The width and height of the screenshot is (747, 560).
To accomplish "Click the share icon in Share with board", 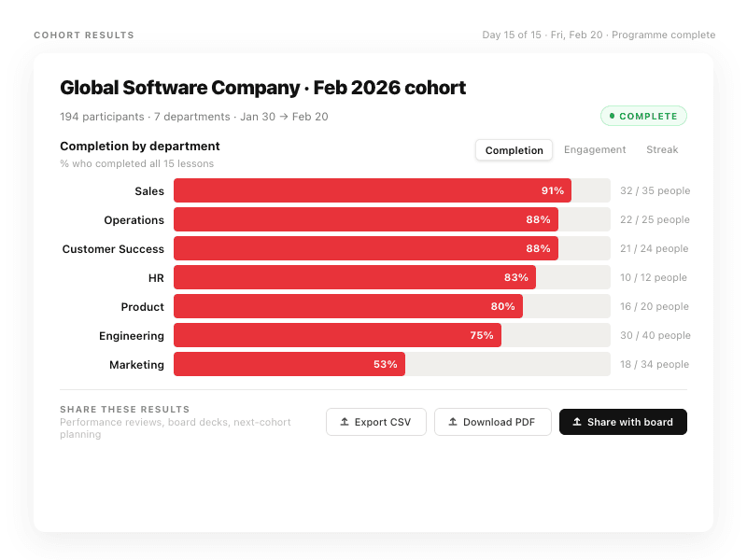I will (577, 422).
